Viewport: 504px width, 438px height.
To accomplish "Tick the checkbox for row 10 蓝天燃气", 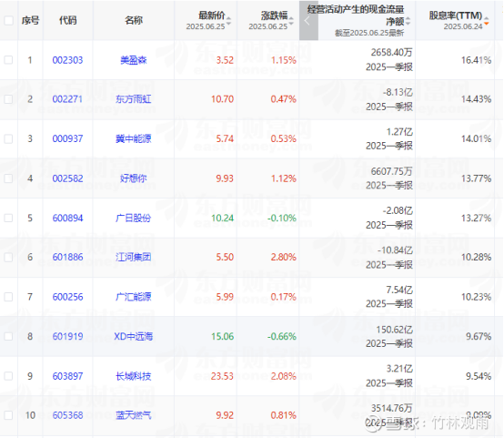I will [8, 415].
